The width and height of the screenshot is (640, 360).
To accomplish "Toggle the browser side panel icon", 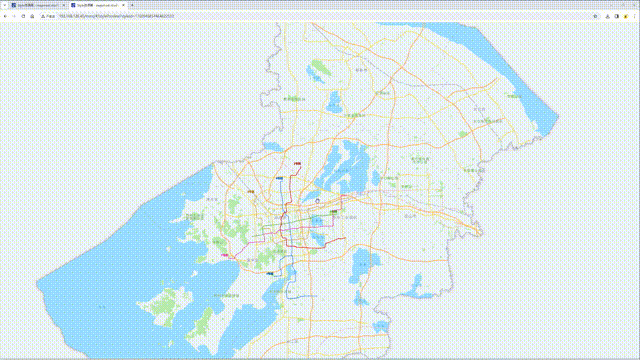I will (x=616, y=16).
